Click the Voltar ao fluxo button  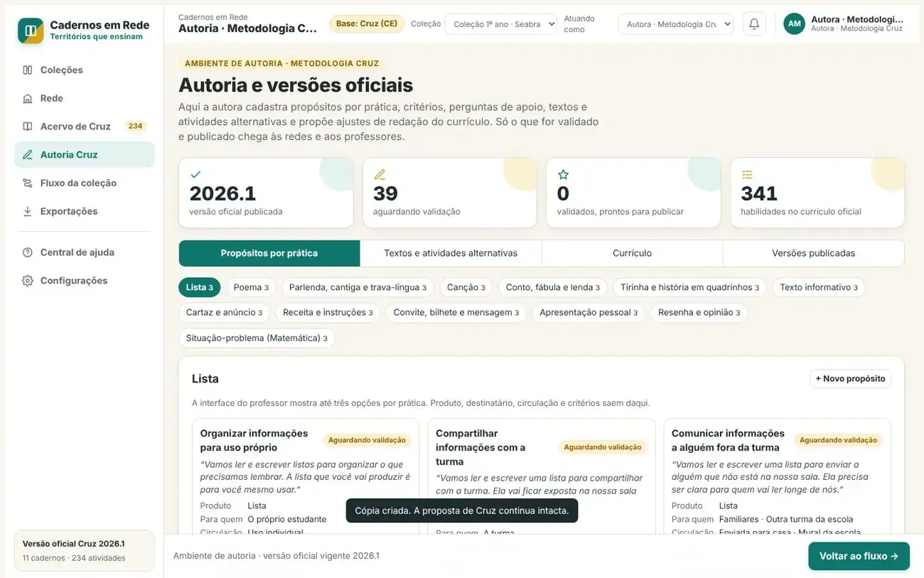pyautogui.click(x=859, y=556)
